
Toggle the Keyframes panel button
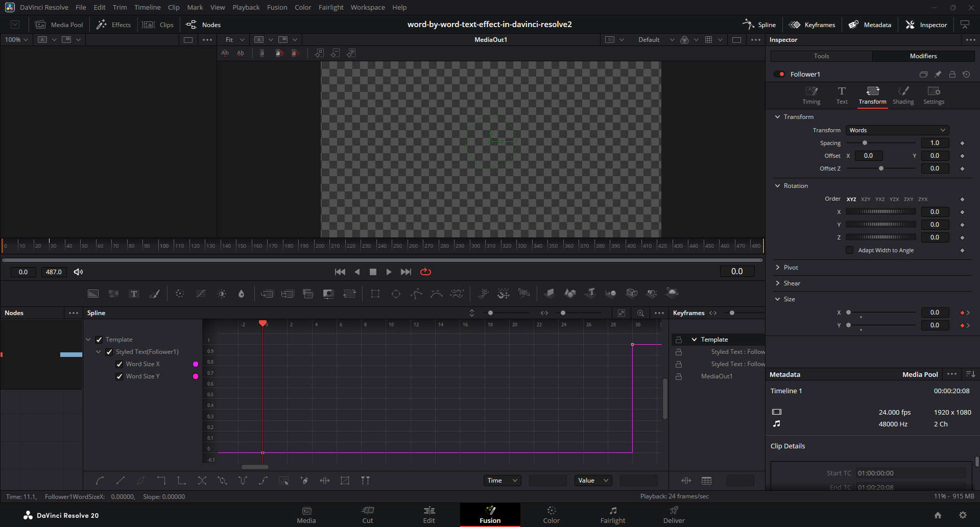[x=812, y=25]
